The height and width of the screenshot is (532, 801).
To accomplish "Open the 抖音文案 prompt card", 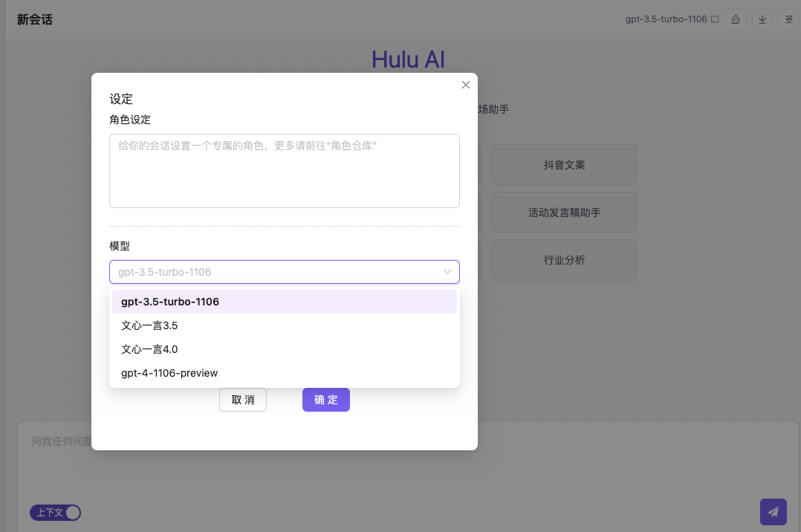I will pos(564,165).
